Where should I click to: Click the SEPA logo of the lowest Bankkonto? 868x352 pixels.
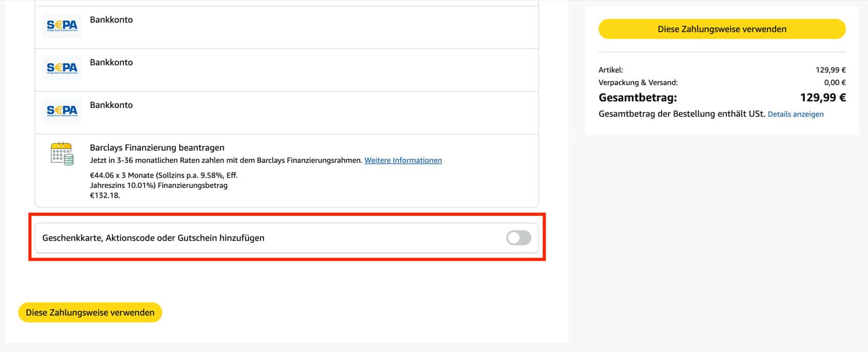click(x=62, y=111)
